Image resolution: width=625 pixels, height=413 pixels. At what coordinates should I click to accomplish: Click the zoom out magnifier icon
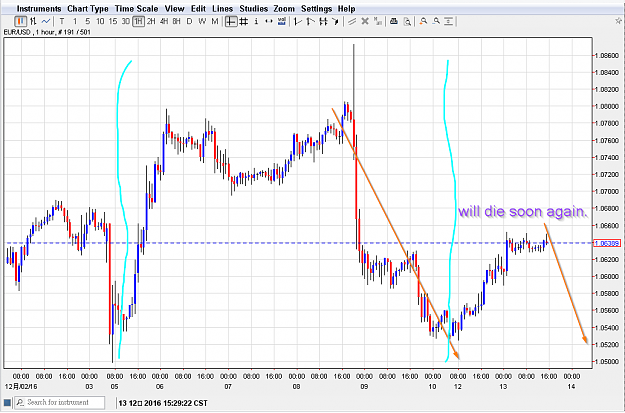point(436,21)
